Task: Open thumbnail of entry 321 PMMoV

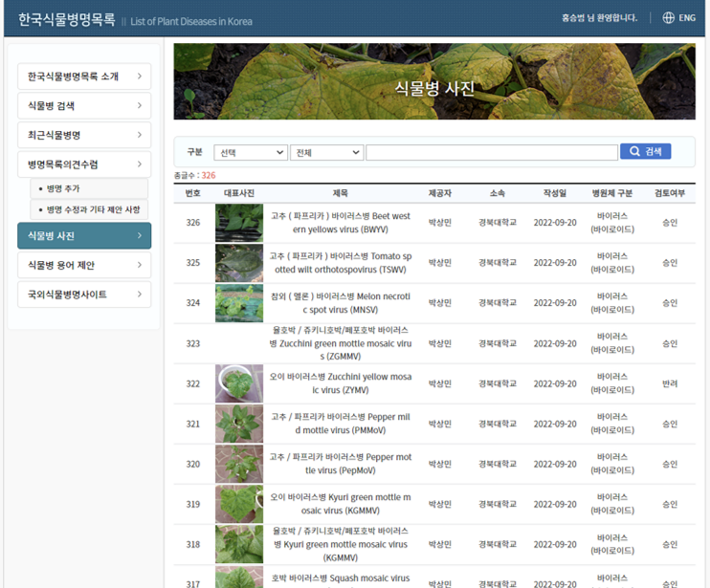Action: [239, 424]
